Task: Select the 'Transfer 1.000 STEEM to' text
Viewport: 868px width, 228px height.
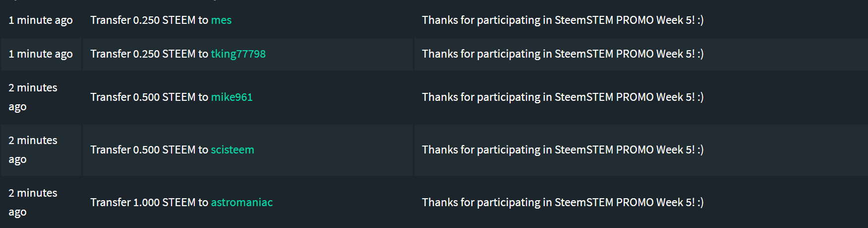Action: [x=149, y=203]
